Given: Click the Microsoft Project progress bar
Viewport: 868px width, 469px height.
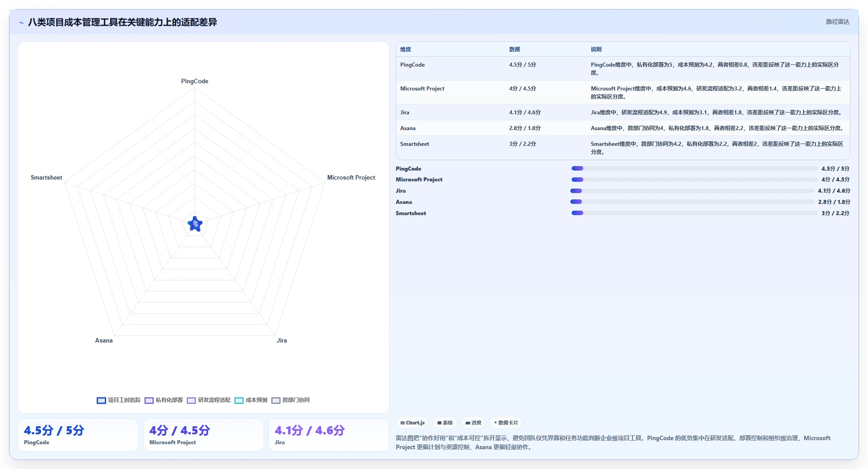Looking at the screenshot, I should click(694, 180).
